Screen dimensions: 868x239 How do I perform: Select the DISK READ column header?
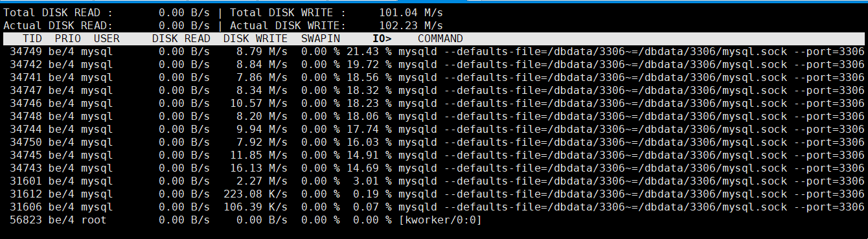pyautogui.click(x=181, y=39)
